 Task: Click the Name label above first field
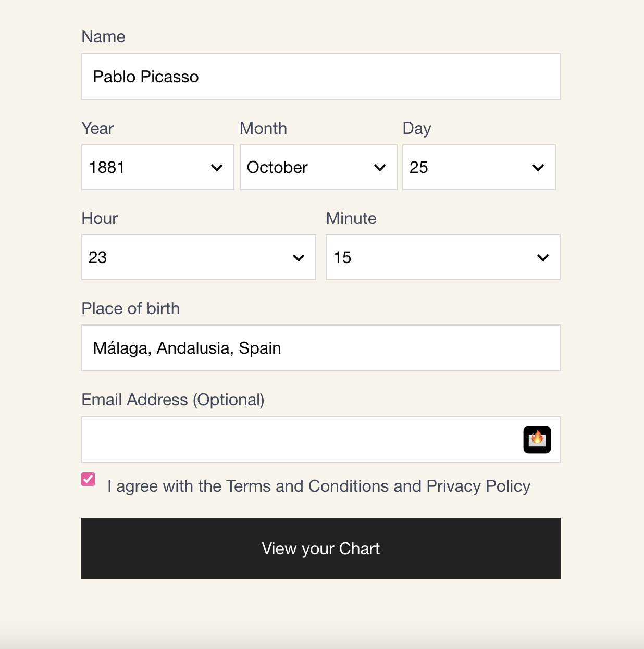(x=103, y=36)
